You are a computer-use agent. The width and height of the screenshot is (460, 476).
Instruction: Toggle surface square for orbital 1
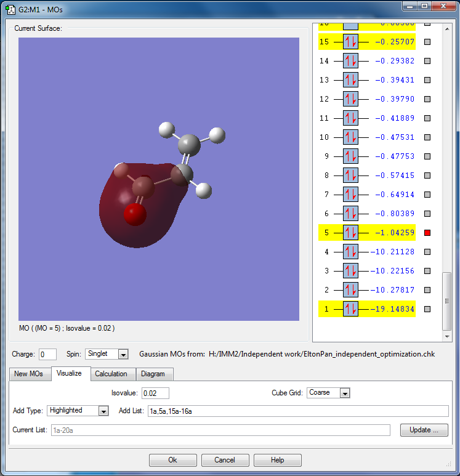tap(427, 309)
